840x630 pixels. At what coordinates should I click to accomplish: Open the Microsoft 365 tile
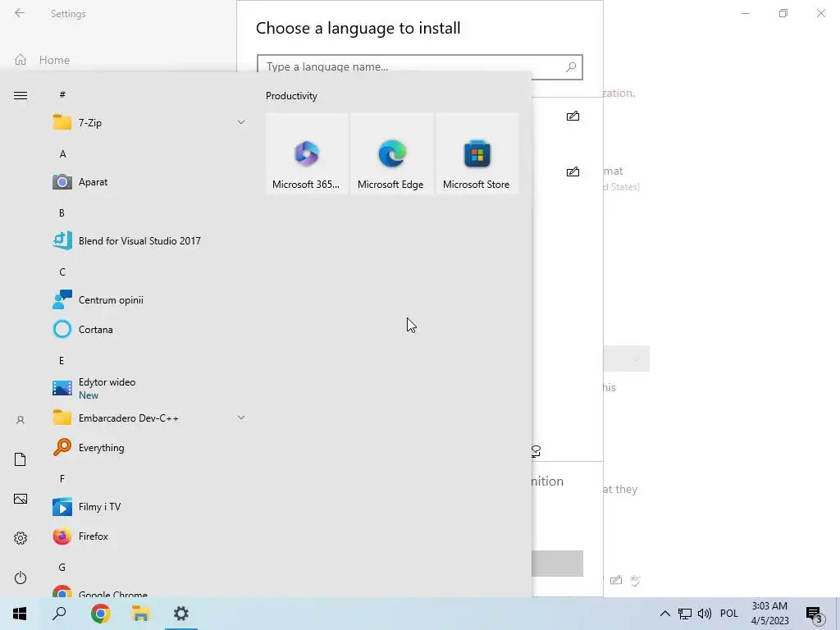coord(307,153)
